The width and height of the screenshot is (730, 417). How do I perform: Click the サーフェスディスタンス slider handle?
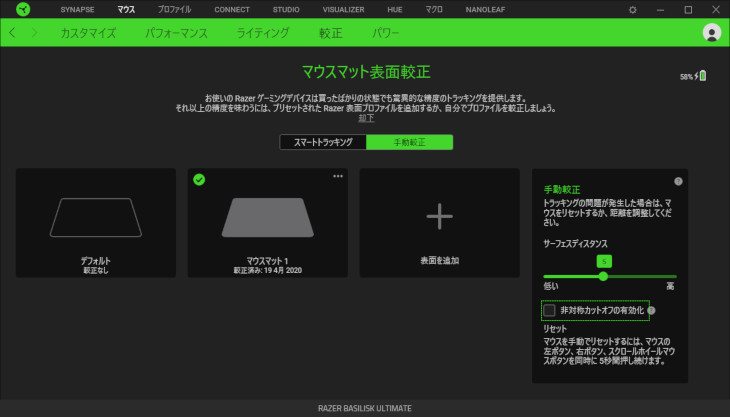[603, 276]
